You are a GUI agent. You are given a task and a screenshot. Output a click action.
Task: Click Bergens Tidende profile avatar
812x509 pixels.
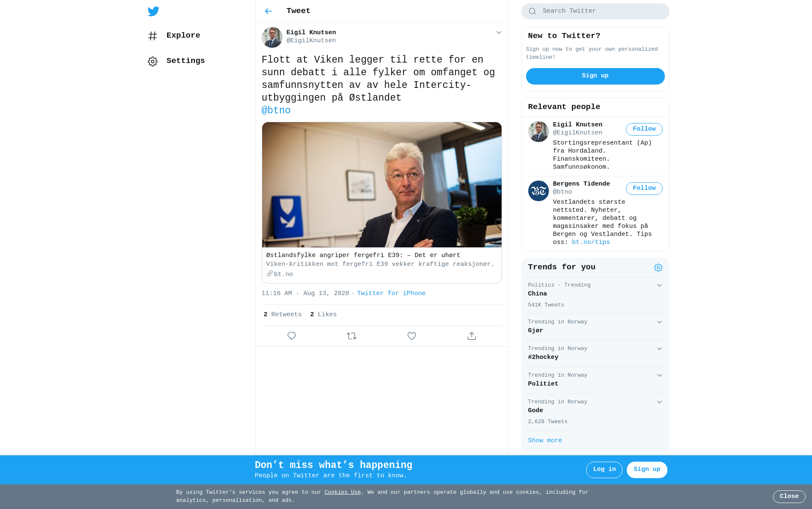point(538,191)
